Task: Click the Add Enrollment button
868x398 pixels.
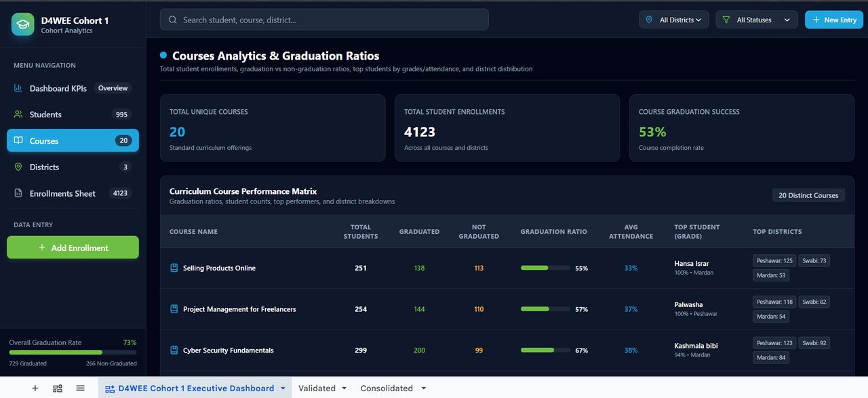Action: click(x=73, y=247)
